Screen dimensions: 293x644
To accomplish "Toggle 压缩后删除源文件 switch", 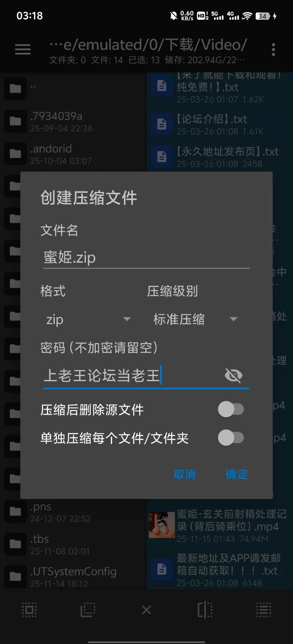I will 231,410.
